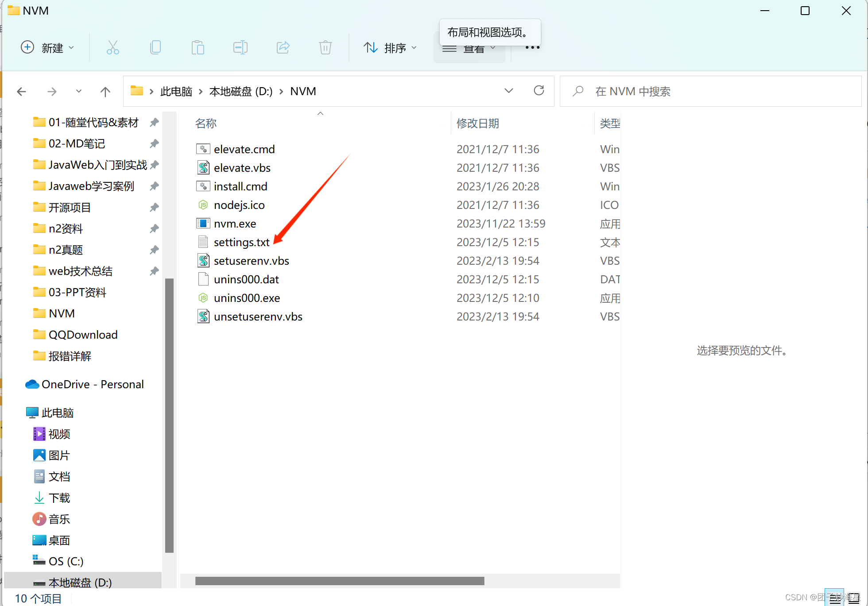Go back with the left arrow
This screenshot has width=868, height=606.
pyautogui.click(x=21, y=92)
